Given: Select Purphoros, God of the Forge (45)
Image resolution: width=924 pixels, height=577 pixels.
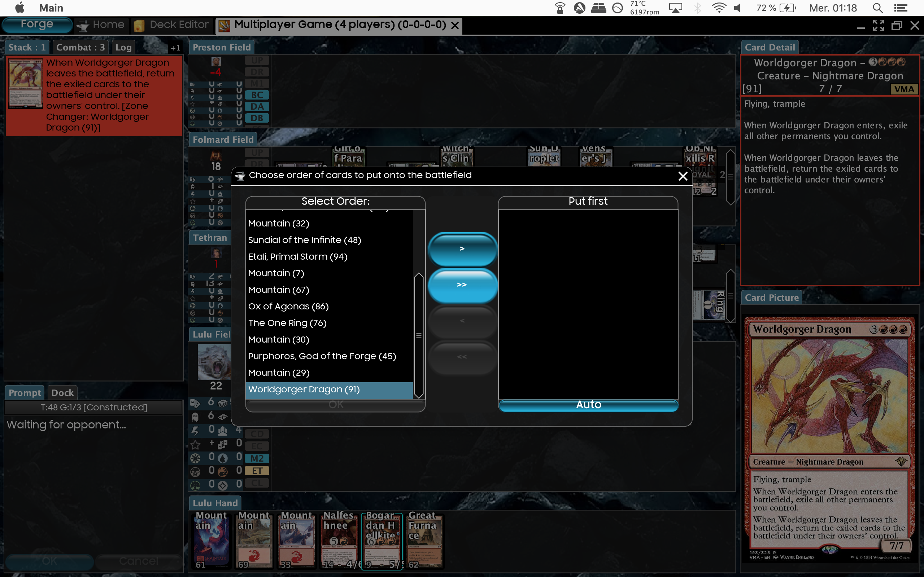Looking at the screenshot, I should pos(322,356).
